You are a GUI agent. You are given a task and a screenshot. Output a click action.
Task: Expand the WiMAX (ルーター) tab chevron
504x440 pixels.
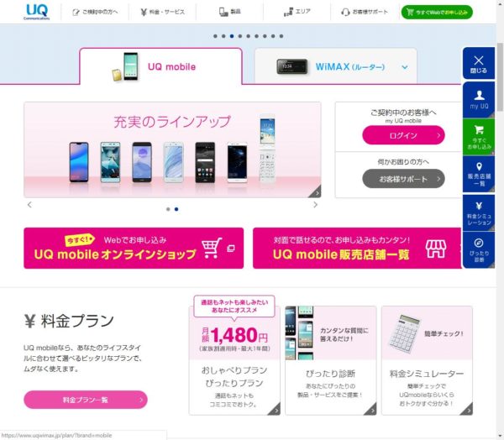[x=405, y=67]
